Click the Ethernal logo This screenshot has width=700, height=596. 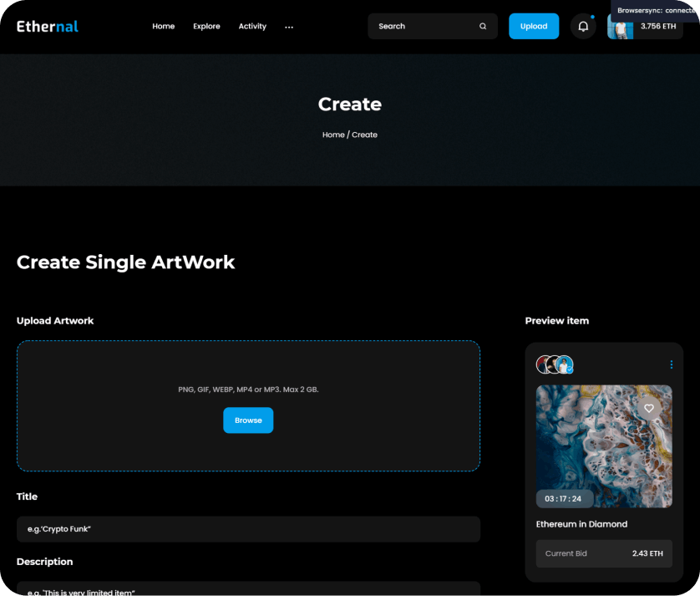48,26
